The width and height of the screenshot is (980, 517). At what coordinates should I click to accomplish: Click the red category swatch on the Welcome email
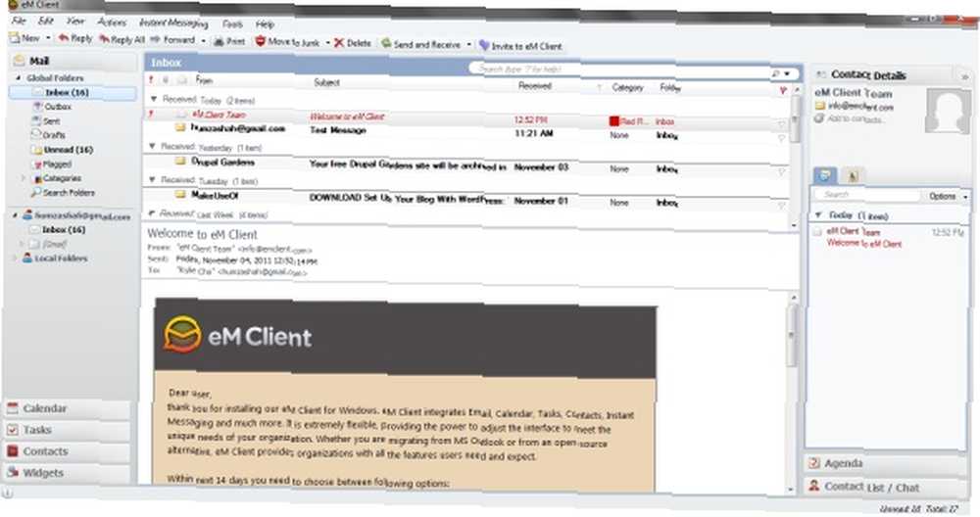coord(613,121)
